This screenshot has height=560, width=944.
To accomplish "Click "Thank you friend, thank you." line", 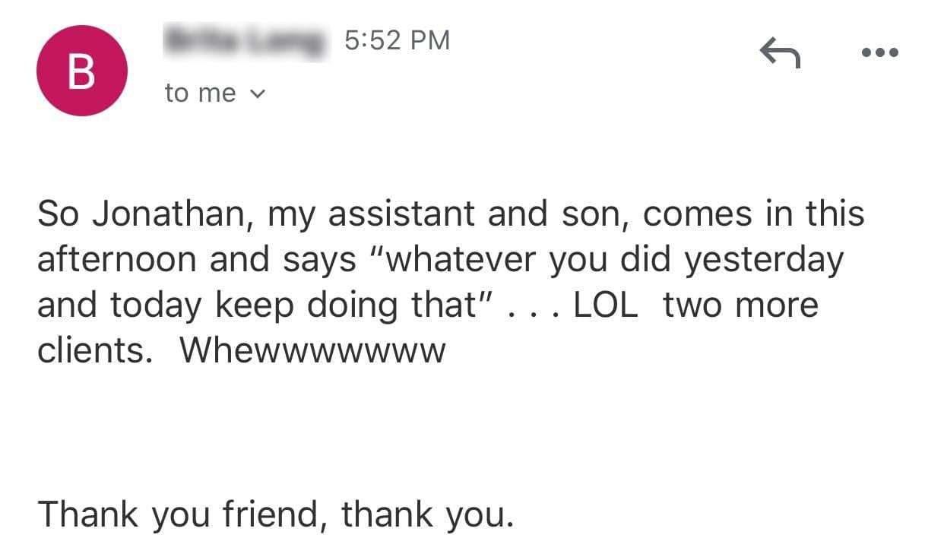I will tap(276, 514).
